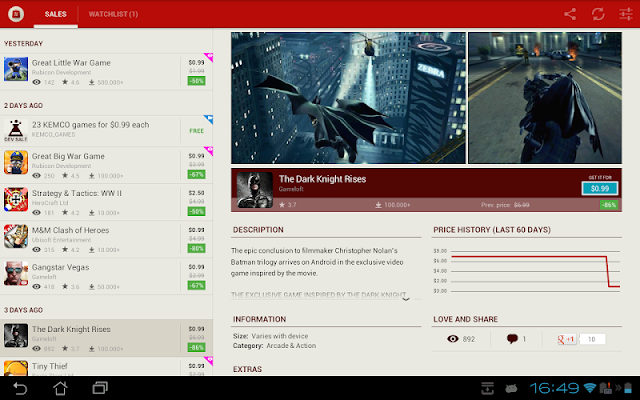The height and width of the screenshot is (400, 640).
Task: Go to Android home screen
Action: point(60,388)
